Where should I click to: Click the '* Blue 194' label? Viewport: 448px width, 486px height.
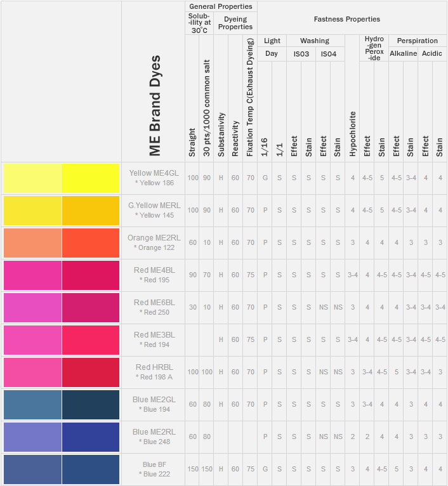[154, 409]
